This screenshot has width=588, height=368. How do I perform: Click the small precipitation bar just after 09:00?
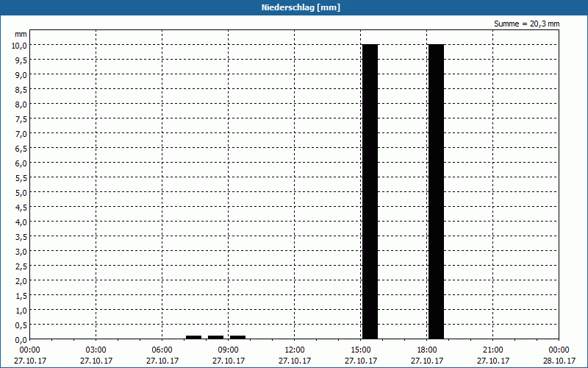237,337
